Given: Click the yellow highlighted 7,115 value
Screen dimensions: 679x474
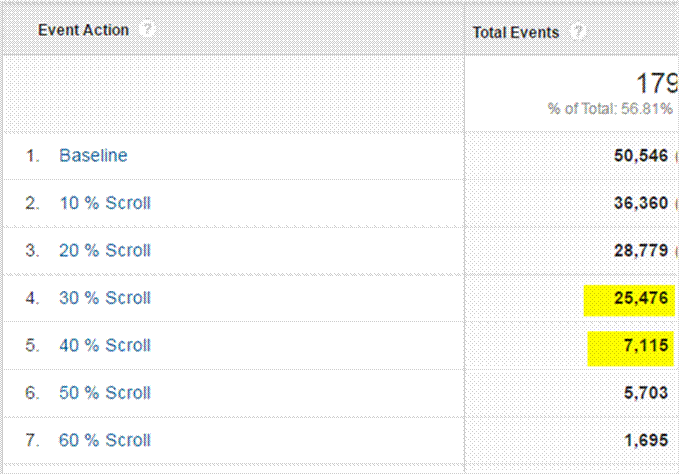Looking at the screenshot, I should [646, 346].
